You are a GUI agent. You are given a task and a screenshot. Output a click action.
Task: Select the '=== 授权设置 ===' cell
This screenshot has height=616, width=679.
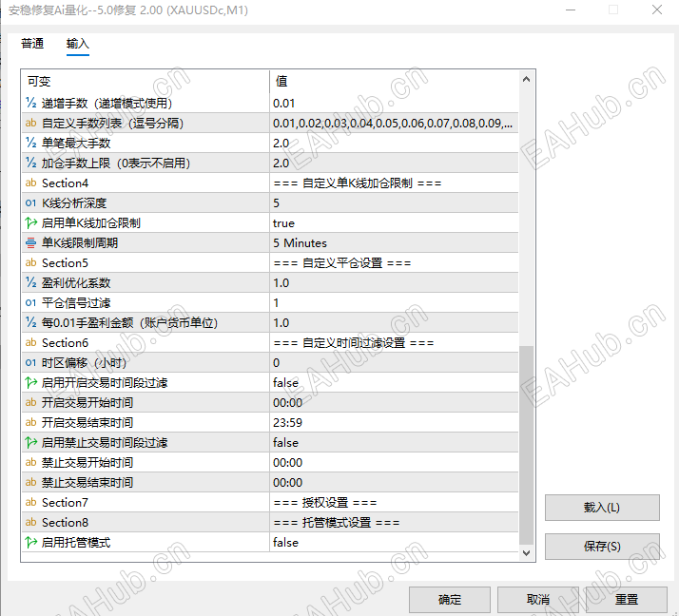click(394, 503)
